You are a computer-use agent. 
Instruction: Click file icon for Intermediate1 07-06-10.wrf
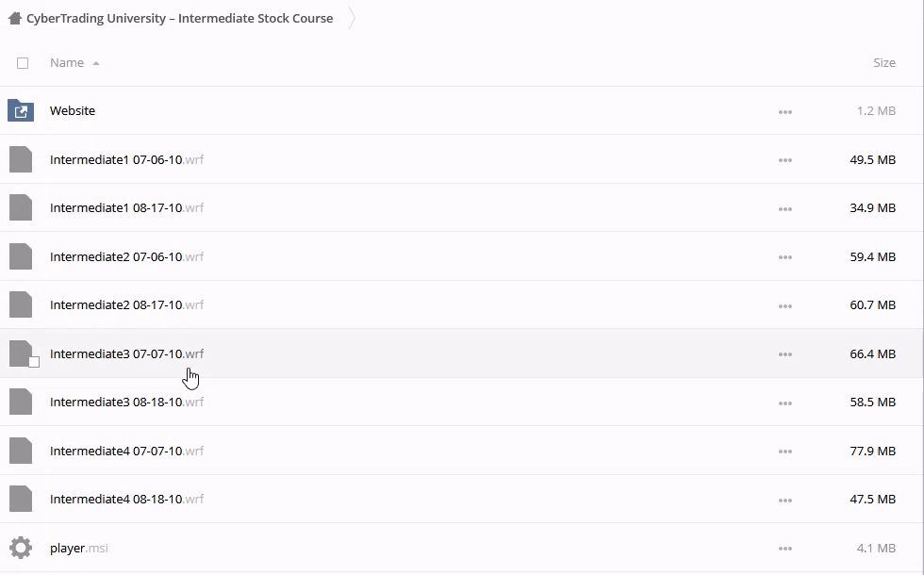[x=21, y=159]
